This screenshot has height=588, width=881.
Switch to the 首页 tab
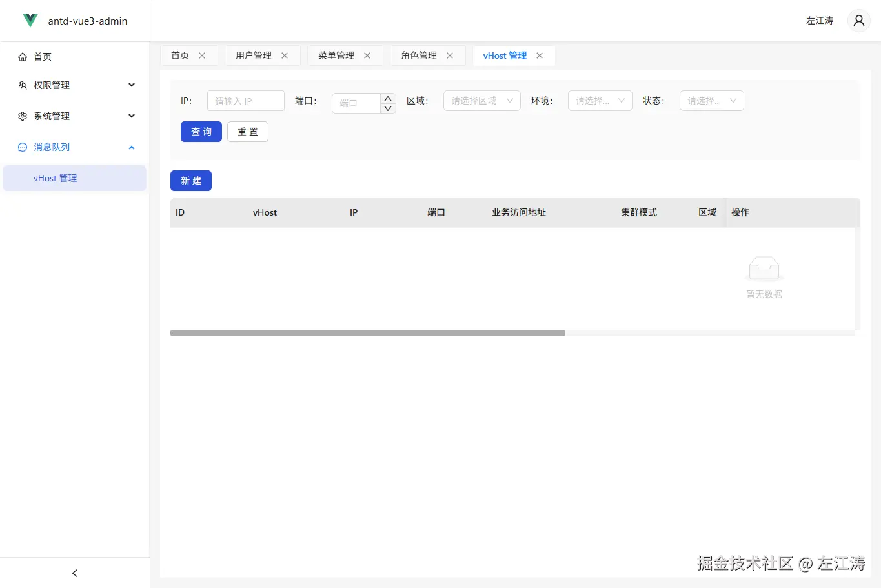pos(179,55)
